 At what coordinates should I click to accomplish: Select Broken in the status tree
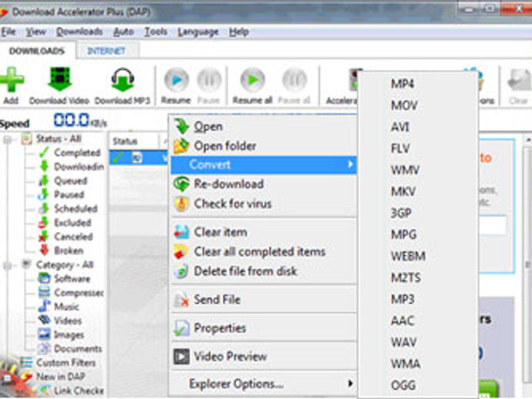click(69, 250)
